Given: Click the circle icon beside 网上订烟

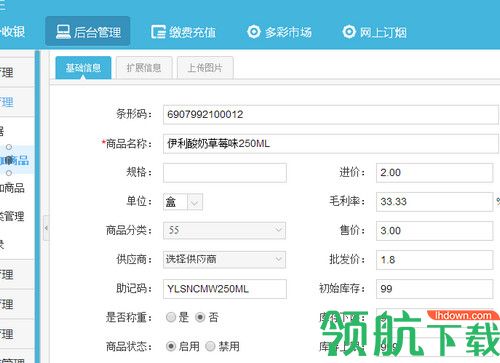Looking at the screenshot, I should coord(349,32).
